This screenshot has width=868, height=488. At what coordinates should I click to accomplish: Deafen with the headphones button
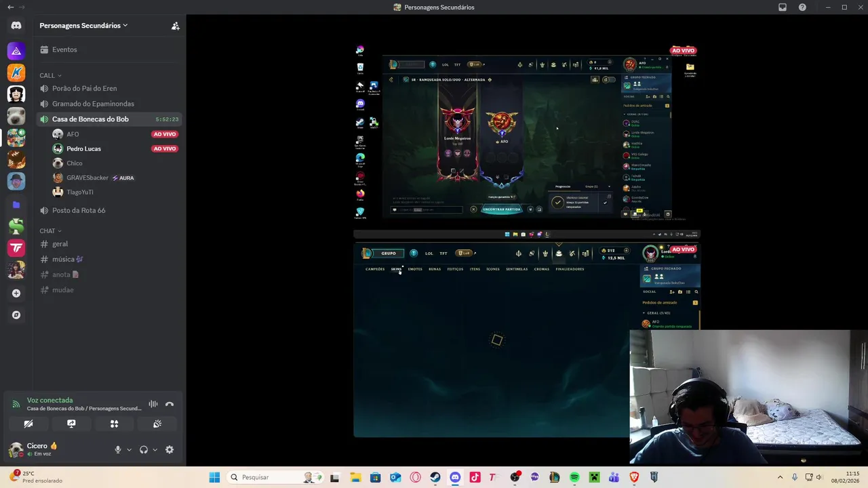(x=143, y=449)
